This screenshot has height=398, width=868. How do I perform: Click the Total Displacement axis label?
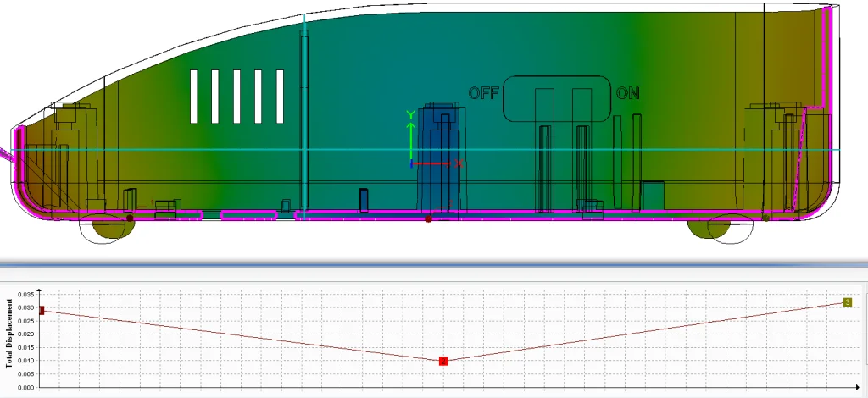(x=9, y=334)
